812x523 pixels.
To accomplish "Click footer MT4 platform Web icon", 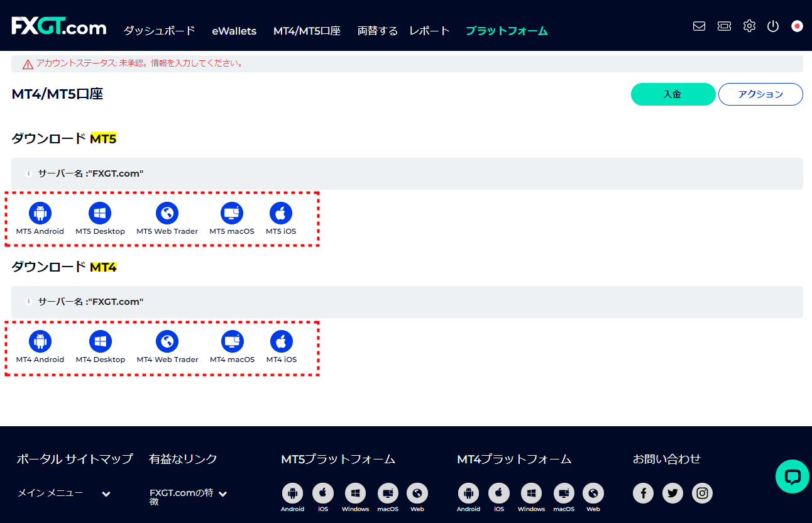I will (593, 493).
